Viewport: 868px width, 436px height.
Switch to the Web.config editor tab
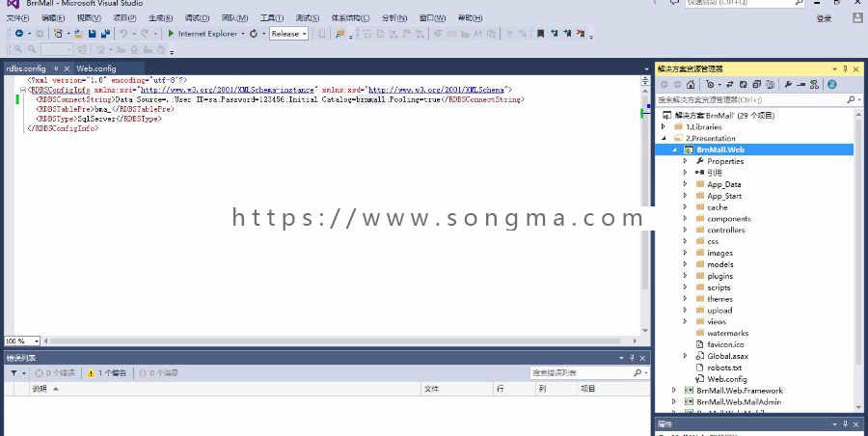pyautogui.click(x=96, y=68)
